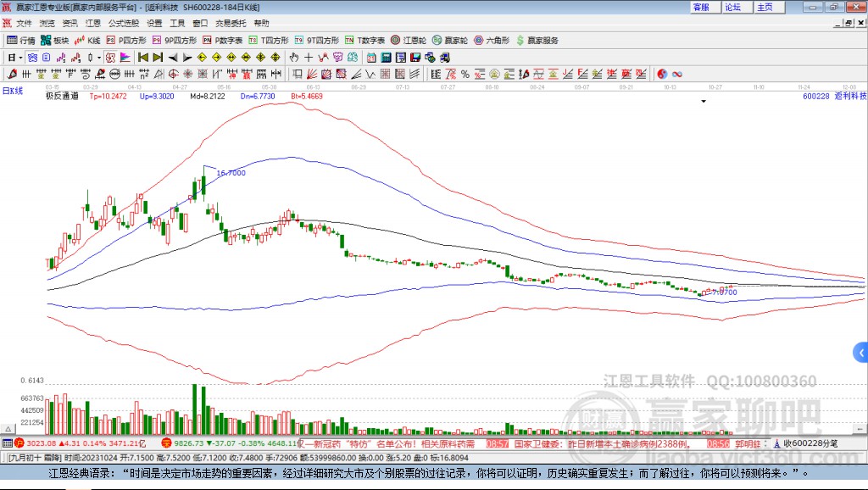Screen dimensions: 868x490
Task: Open the 9P四方形 tool
Action: click(175, 41)
